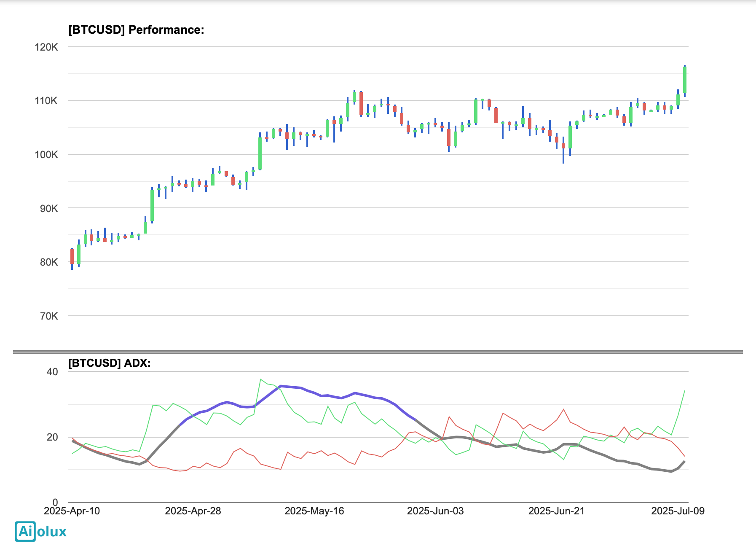Click the purple ADX line peak

[281, 386]
